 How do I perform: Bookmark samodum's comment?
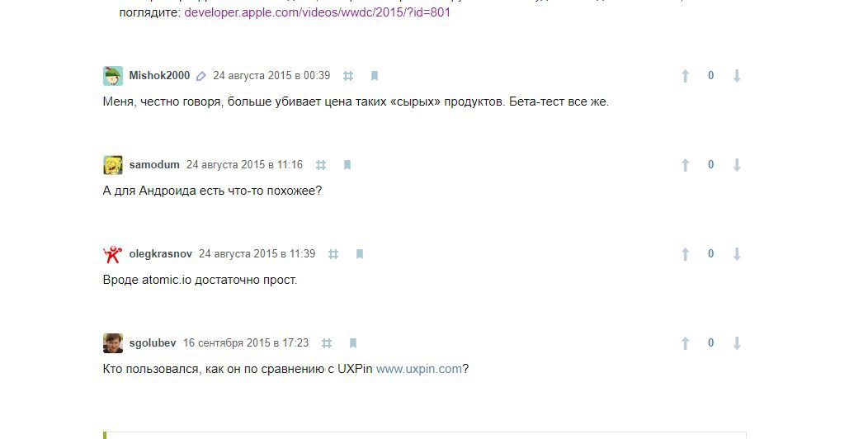coord(347,165)
